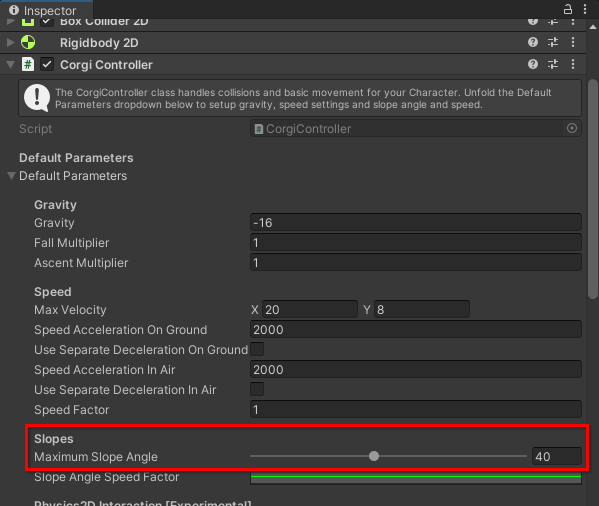Click the Max Velocity label
Screen dimensions: 599x506
click(x=70, y=310)
